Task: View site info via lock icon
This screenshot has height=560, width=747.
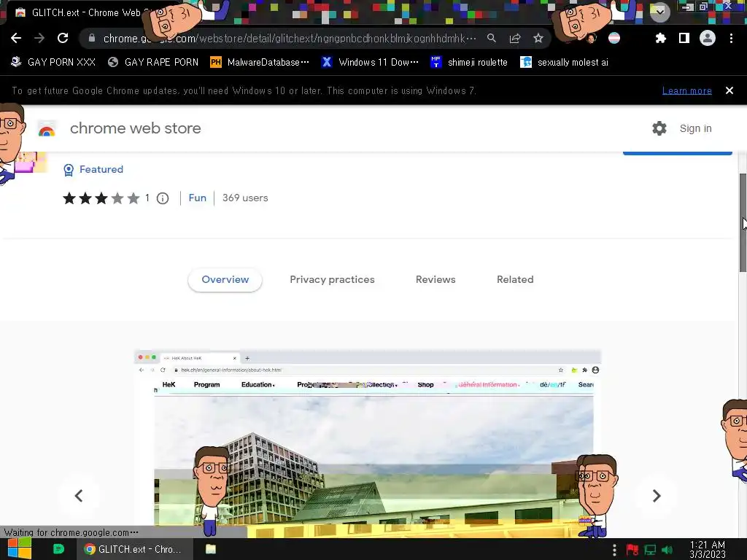Action: 91,38
